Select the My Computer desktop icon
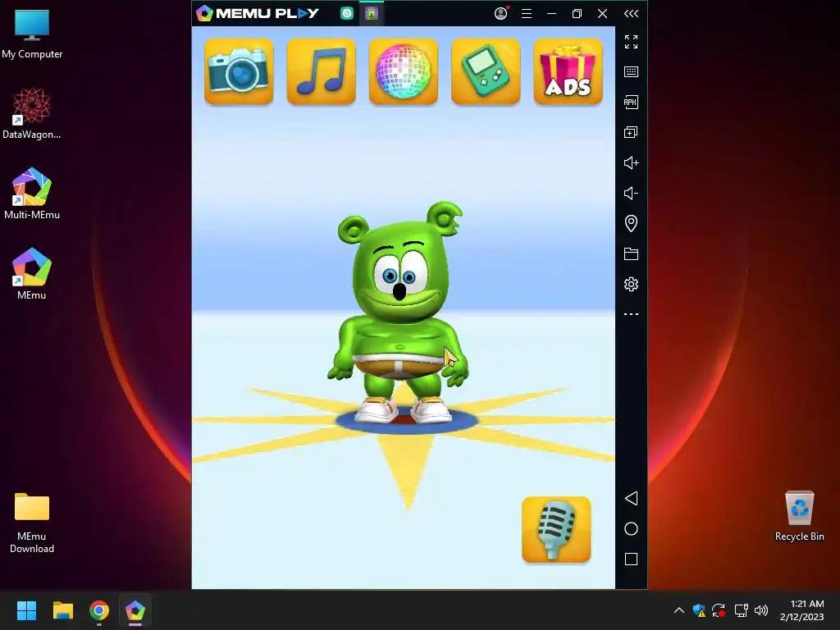Viewport: 840px width, 630px height. coord(32,34)
